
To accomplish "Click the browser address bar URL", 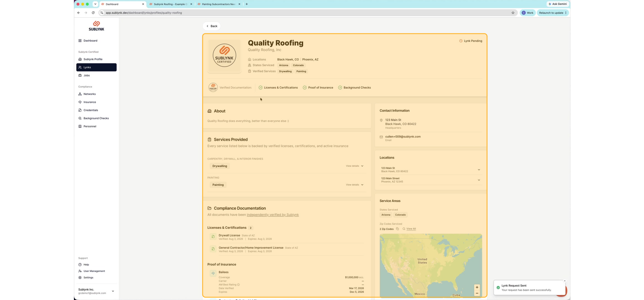I will [144, 13].
